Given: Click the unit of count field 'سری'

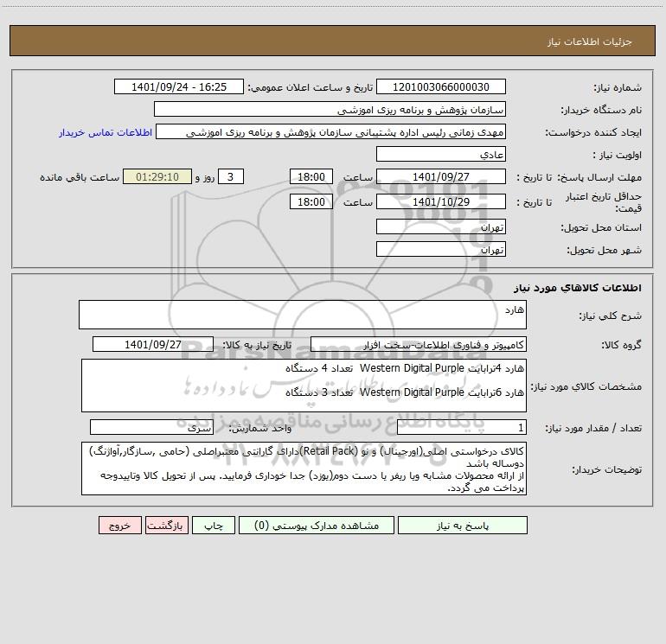Looking at the screenshot, I should 151,428.
